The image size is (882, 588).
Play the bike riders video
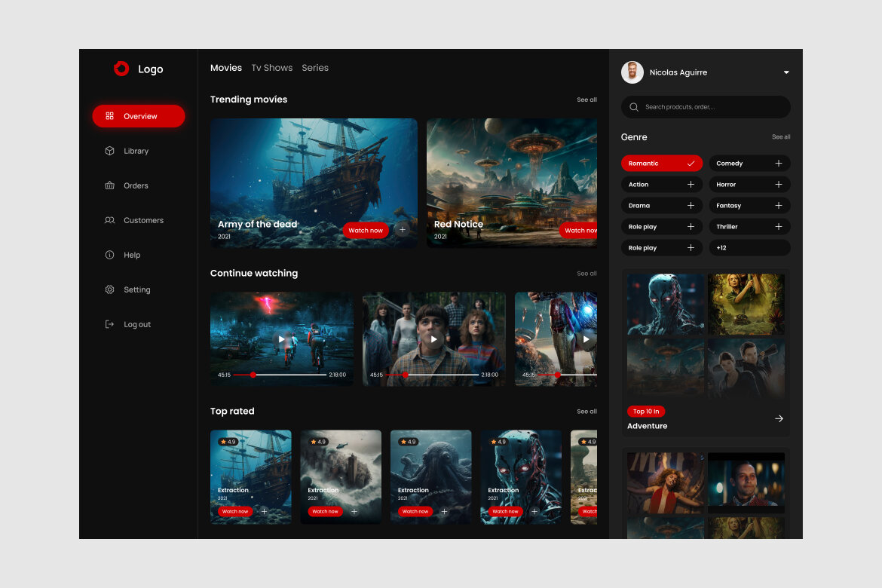point(281,339)
